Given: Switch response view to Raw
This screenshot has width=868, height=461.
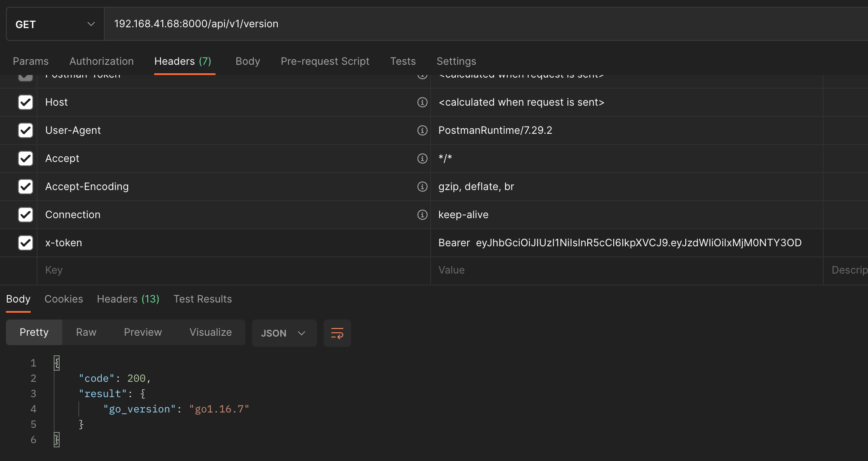Looking at the screenshot, I should 86,332.
